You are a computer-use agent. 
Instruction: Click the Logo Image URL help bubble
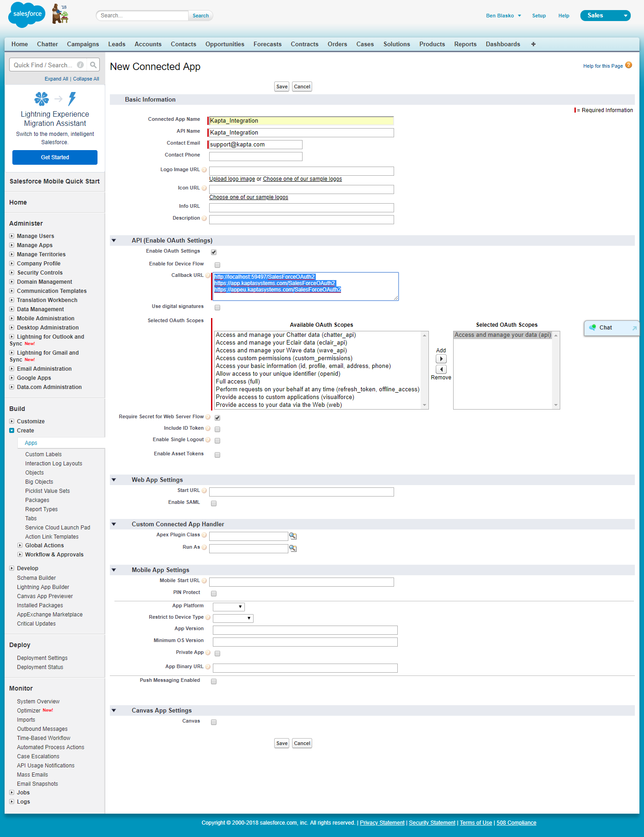coord(204,170)
